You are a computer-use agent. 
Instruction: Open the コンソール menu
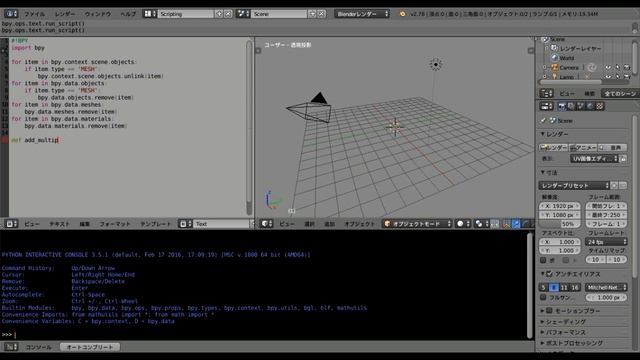point(39,347)
